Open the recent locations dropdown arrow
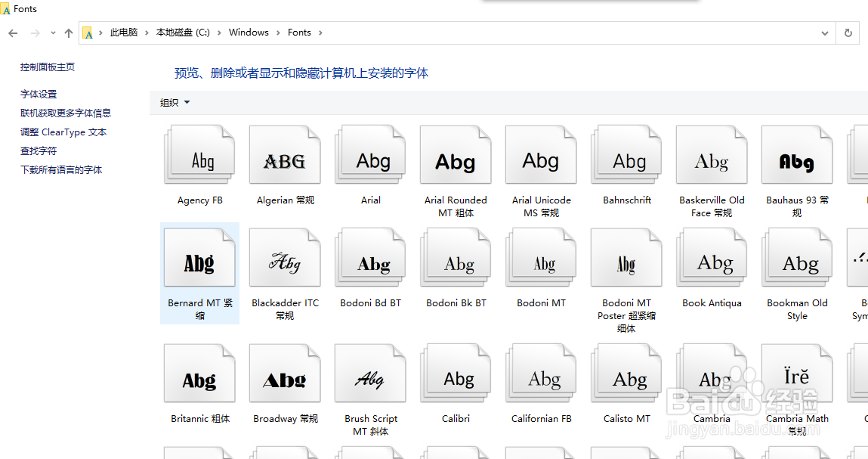 pyautogui.click(x=53, y=33)
